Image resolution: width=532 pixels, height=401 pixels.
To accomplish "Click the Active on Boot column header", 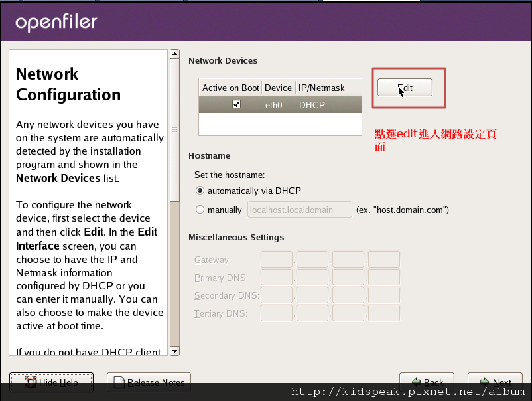I will click(231, 88).
